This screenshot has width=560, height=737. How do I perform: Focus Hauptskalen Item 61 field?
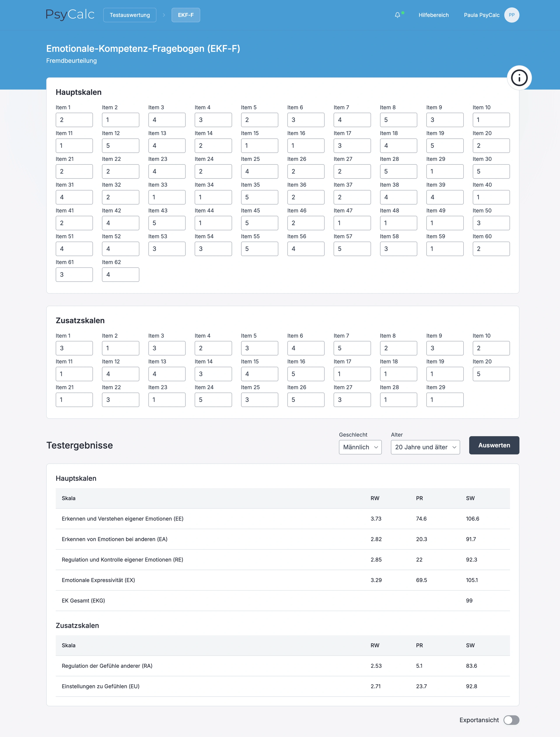pyautogui.click(x=74, y=274)
